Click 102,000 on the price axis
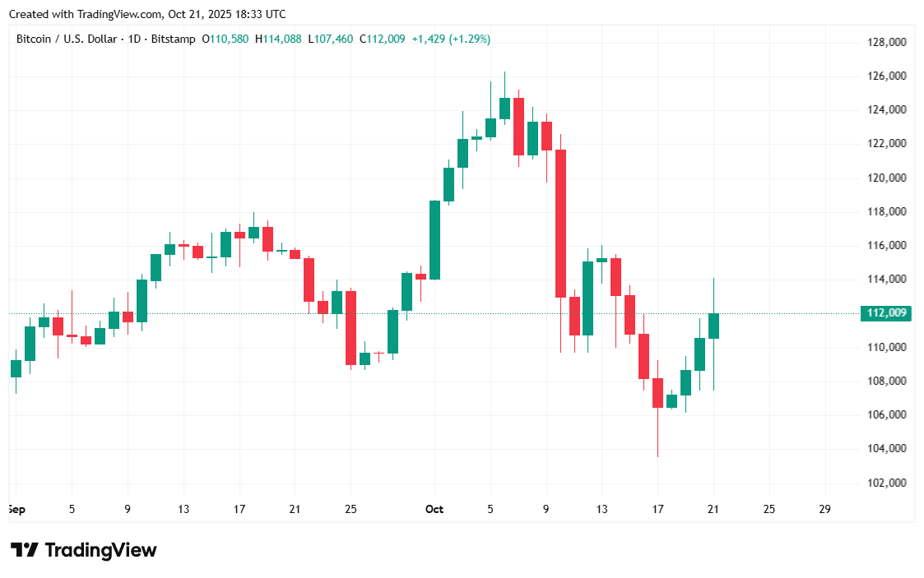The width and height of the screenshot is (924, 578). click(x=887, y=483)
